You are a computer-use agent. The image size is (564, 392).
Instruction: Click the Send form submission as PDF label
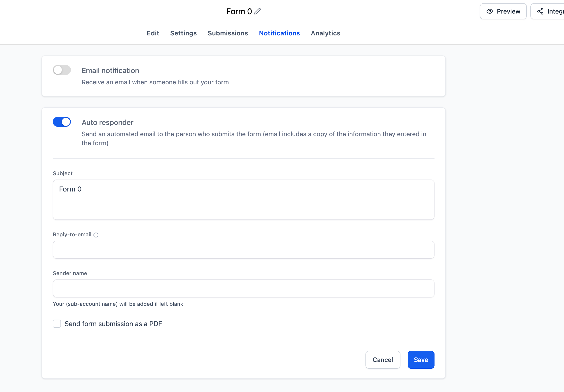[113, 324]
